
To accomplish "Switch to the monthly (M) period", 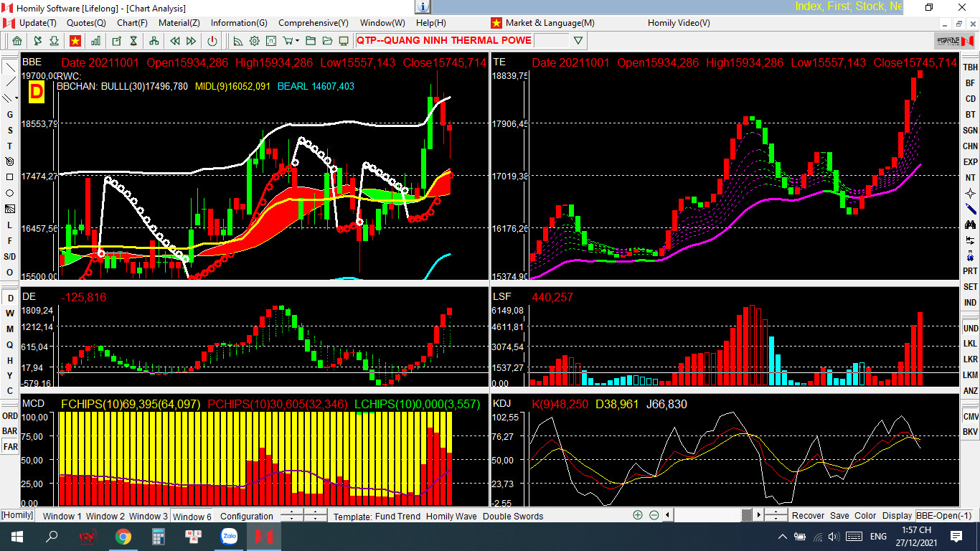I will (10, 329).
